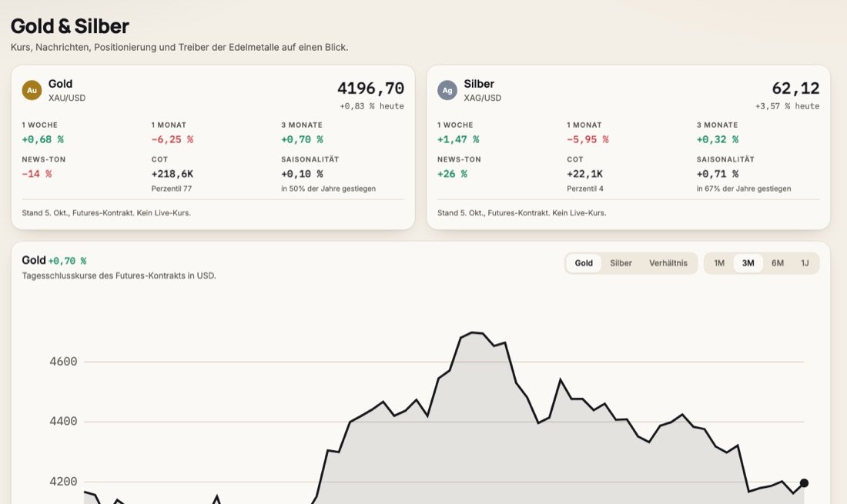Click the XAU/USD ticker label

pyautogui.click(x=67, y=98)
